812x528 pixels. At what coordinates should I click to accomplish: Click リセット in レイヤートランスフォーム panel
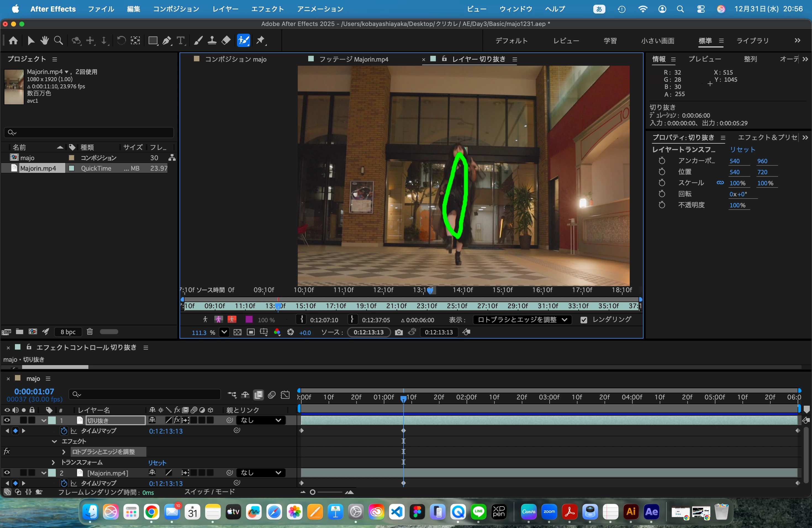point(742,149)
